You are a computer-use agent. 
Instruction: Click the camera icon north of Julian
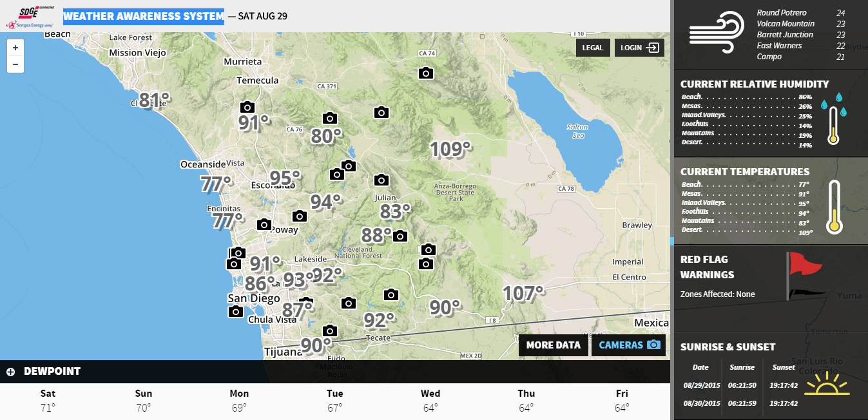(x=381, y=180)
